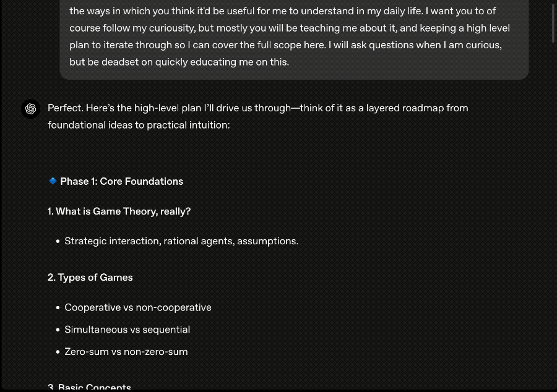Click "foundational ideas to practical intuition" line
The width and height of the screenshot is (557, 392).
[139, 126]
